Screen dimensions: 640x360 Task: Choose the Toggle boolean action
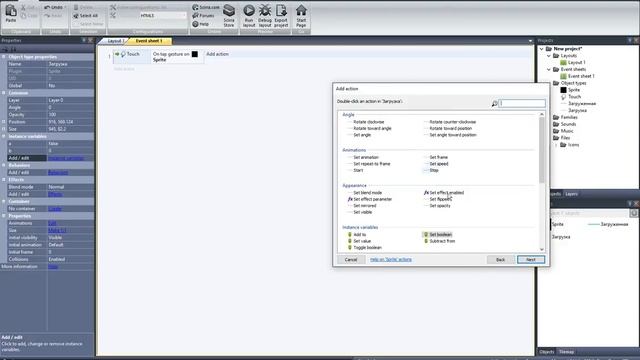pyautogui.click(x=364, y=248)
